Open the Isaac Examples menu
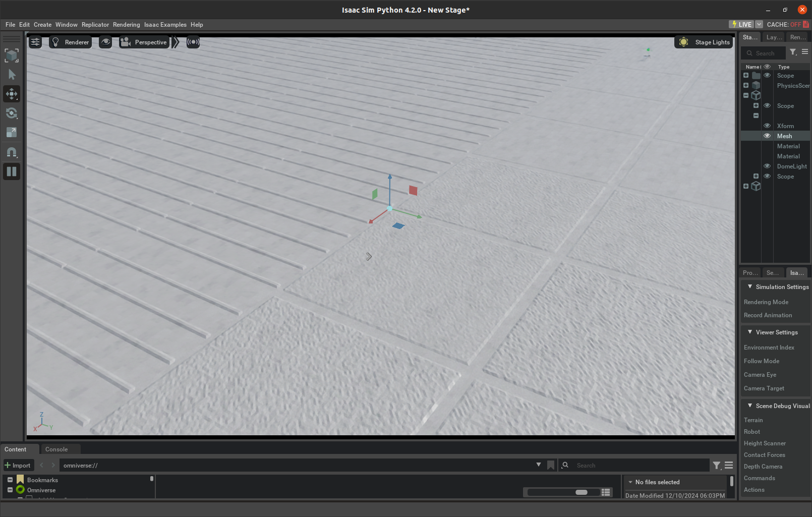The height and width of the screenshot is (517, 812). click(x=165, y=24)
